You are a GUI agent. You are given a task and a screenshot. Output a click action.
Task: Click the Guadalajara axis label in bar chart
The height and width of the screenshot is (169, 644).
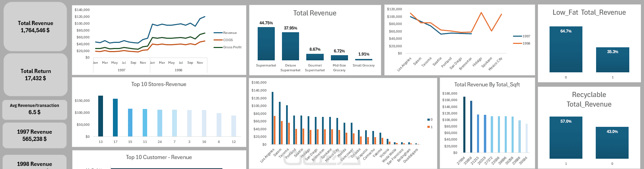[x=411, y=155]
